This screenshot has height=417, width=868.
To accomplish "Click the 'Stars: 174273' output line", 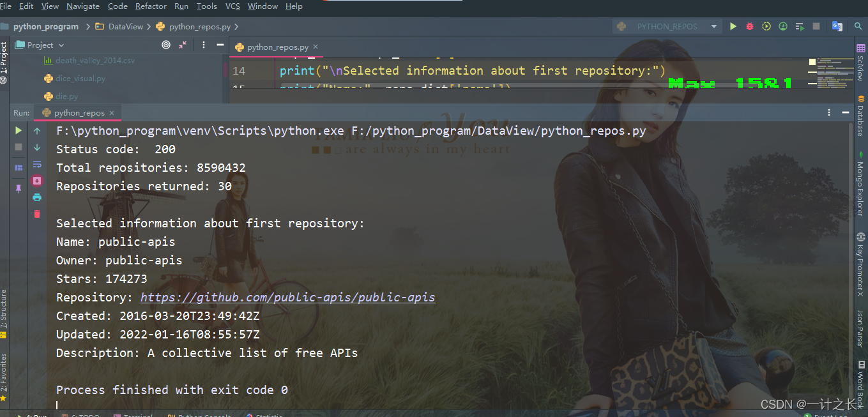I will 102,279.
